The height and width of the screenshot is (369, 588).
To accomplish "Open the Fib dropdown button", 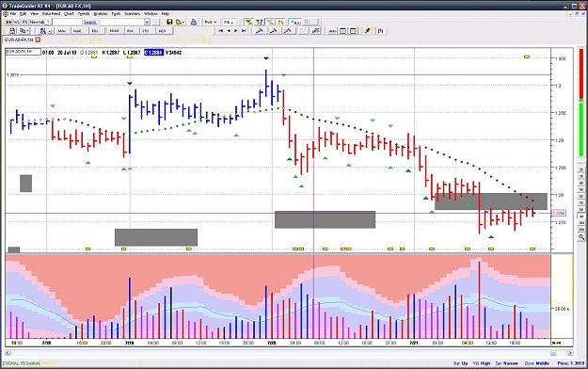I will (x=229, y=23).
